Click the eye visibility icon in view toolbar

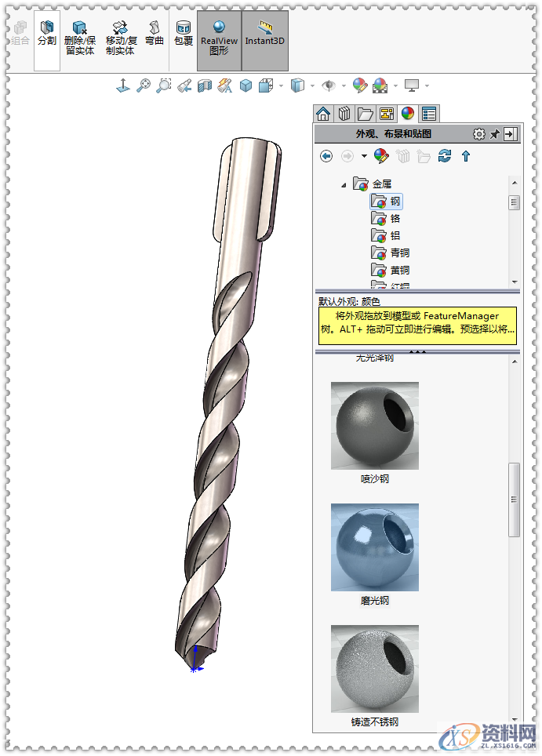(x=329, y=85)
